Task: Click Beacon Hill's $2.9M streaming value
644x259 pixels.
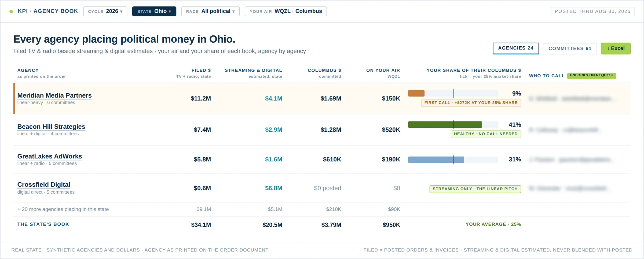Action: [x=274, y=129]
